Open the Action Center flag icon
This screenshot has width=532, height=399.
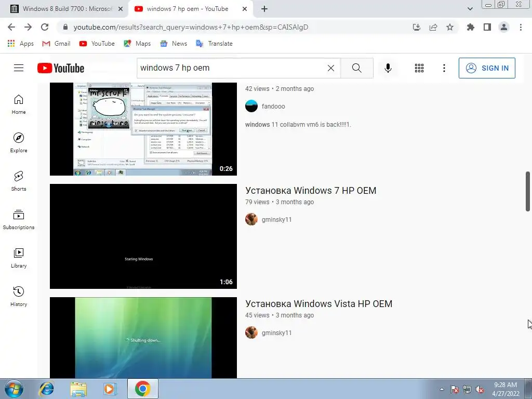[455, 389]
